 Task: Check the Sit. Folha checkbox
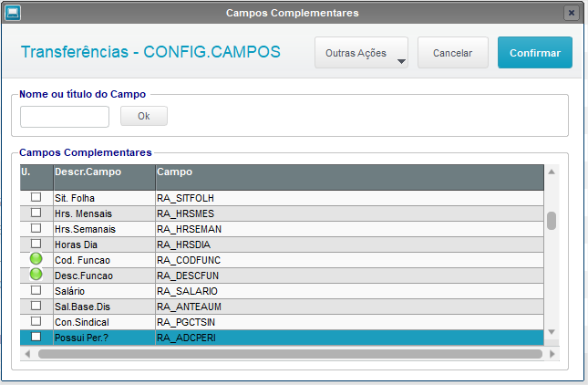point(36,197)
